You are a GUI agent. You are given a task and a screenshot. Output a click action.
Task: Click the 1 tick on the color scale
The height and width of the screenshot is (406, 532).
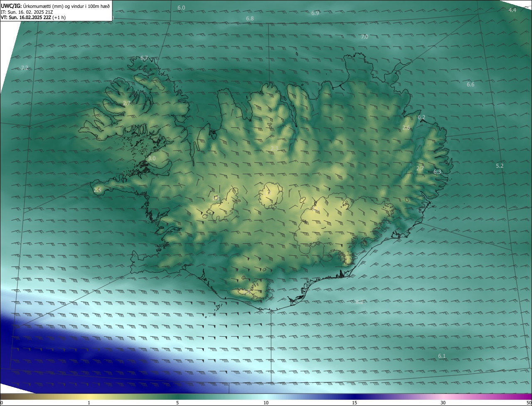click(x=89, y=403)
